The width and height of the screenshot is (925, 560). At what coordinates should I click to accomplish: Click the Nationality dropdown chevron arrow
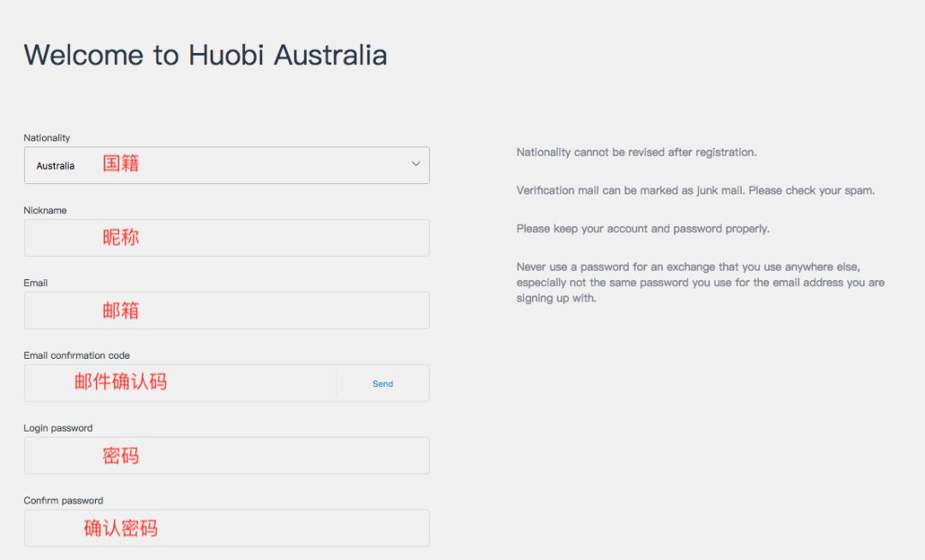[x=416, y=164]
